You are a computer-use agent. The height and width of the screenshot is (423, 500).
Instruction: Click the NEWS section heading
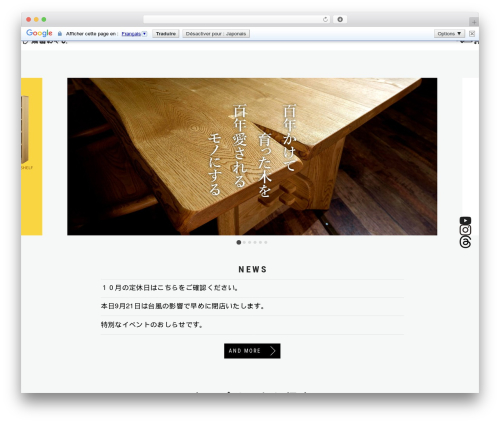tap(252, 269)
